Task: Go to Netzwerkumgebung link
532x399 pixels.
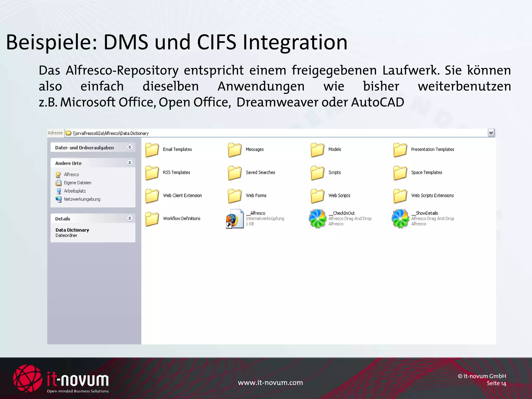Action: coord(82,199)
